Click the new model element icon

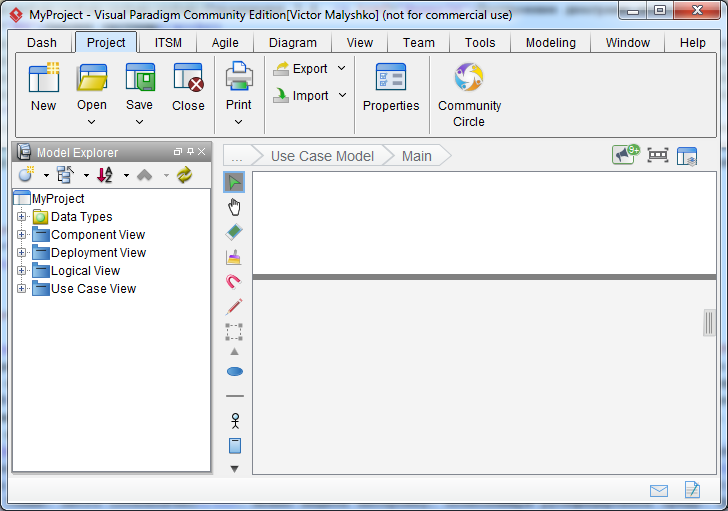pos(26,175)
